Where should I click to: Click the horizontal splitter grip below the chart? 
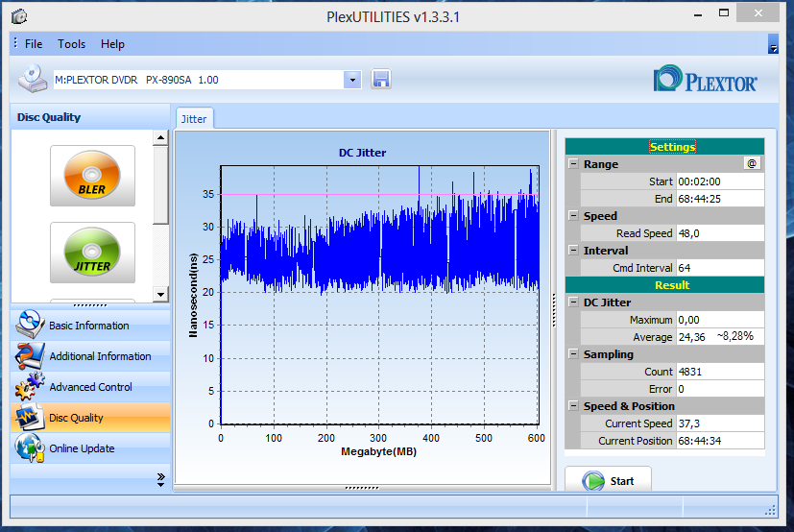coord(362,488)
